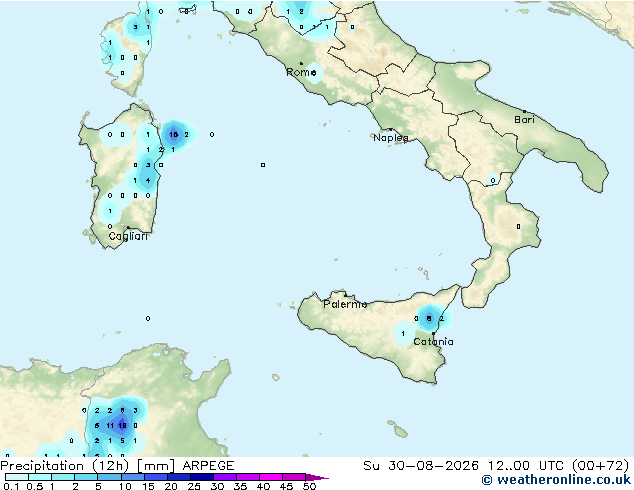Click the 18 mm precipitation value in Tunisia

[x=122, y=426]
